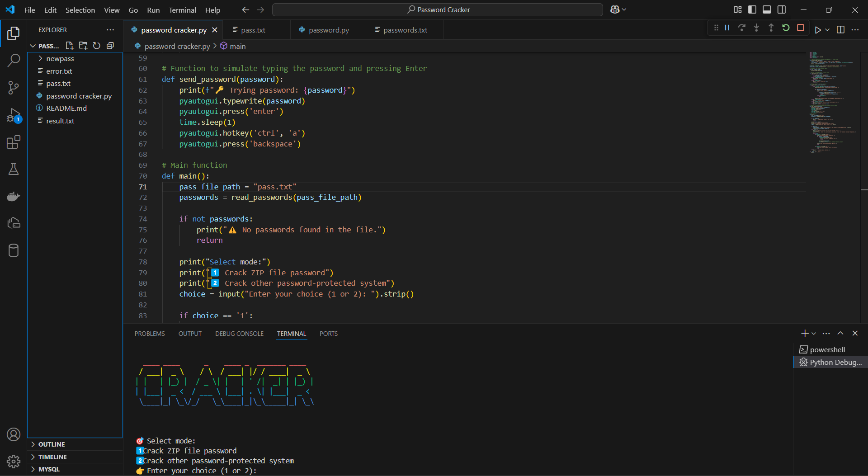Switch to password.py editor tab
This screenshot has width=868, height=476.
coord(329,30)
